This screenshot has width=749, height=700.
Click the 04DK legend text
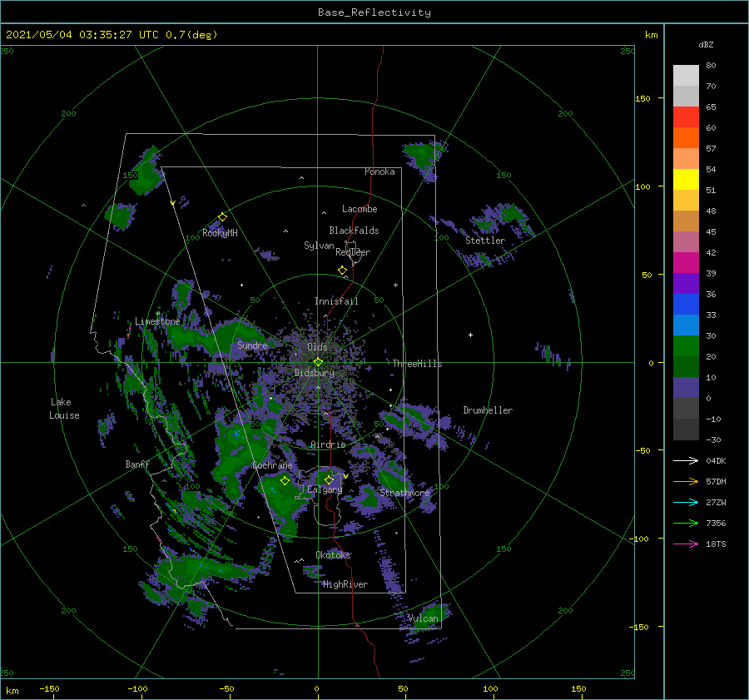click(x=716, y=460)
